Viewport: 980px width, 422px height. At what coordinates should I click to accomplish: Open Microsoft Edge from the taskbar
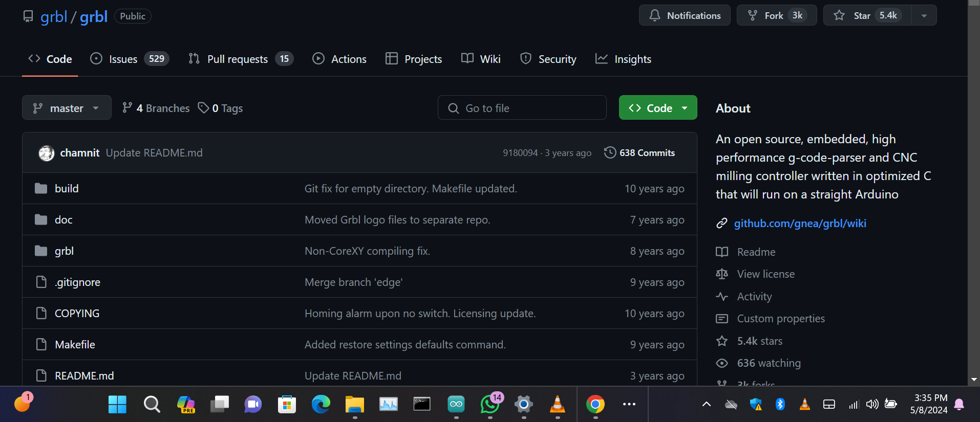(321, 404)
